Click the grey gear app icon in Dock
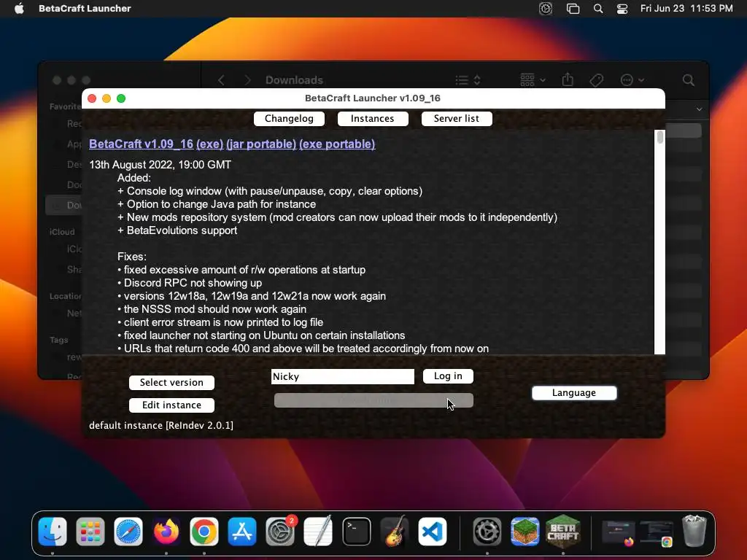The width and height of the screenshot is (747, 560). point(487,532)
